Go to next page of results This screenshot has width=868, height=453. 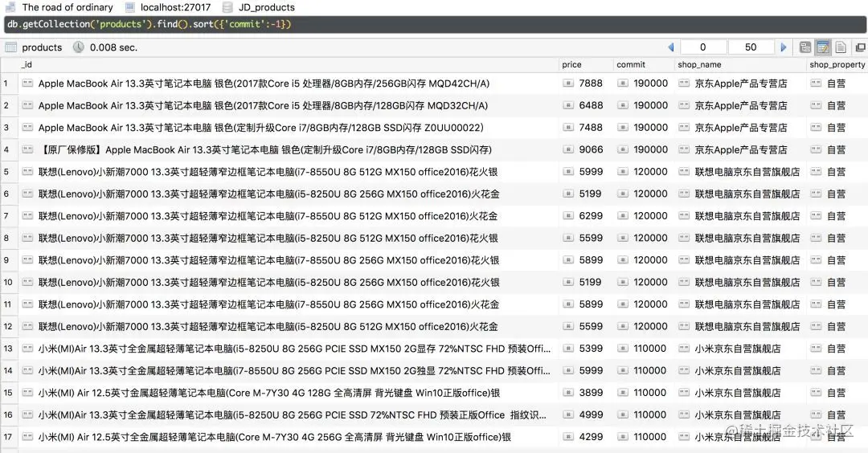pos(784,47)
